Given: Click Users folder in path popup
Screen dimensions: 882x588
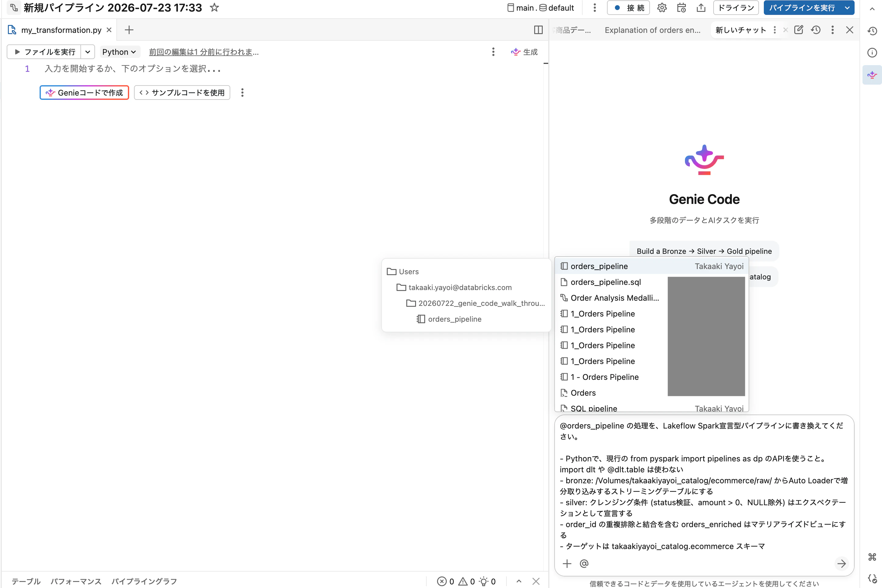Looking at the screenshot, I should [x=403, y=271].
